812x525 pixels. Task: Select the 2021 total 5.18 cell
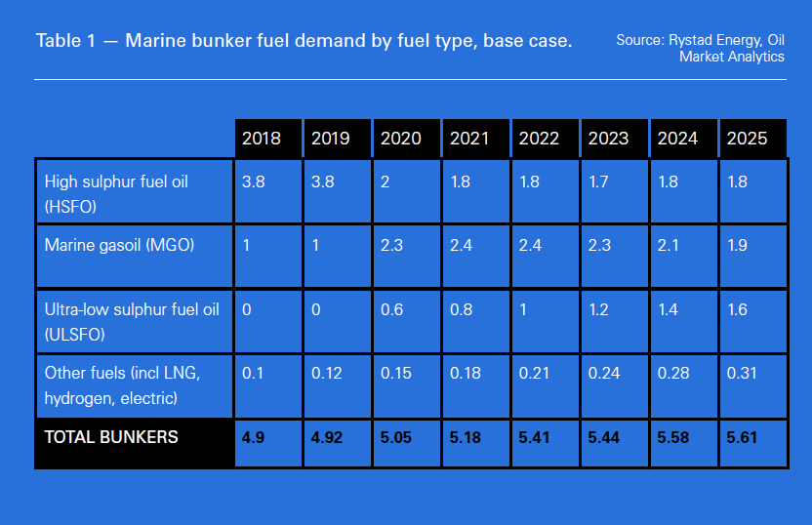465,437
